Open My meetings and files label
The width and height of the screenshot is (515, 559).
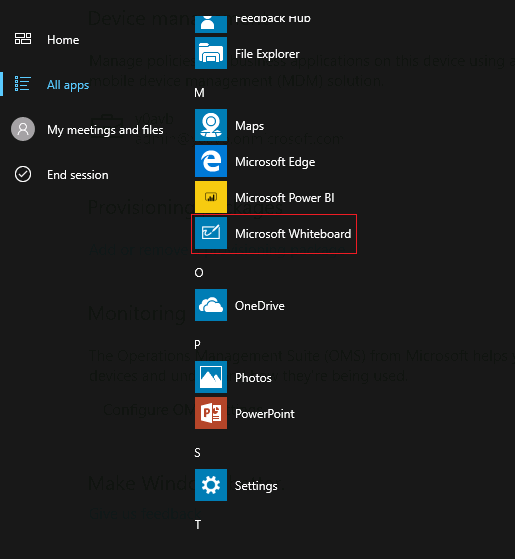pyautogui.click(x=105, y=130)
